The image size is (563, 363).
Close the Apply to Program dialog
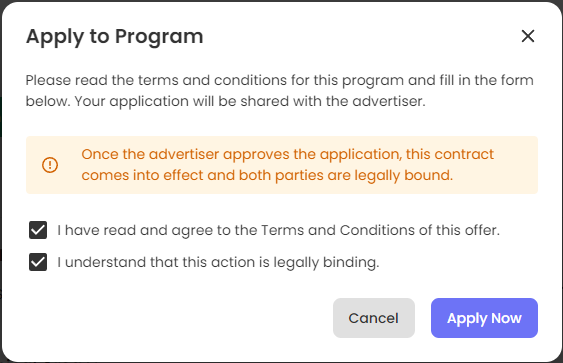click(x=528, y=36)
